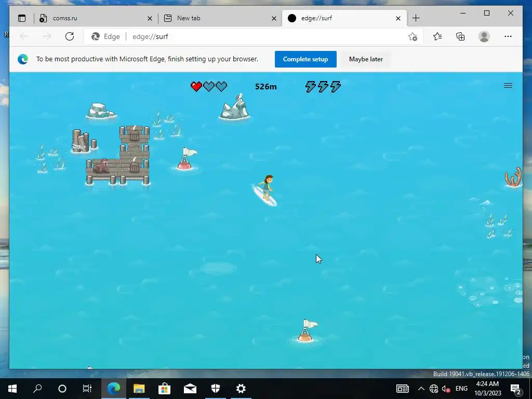Viewport: 532px width, 399px height.
Task: Close the New tab tab
Action: [274, 18]
